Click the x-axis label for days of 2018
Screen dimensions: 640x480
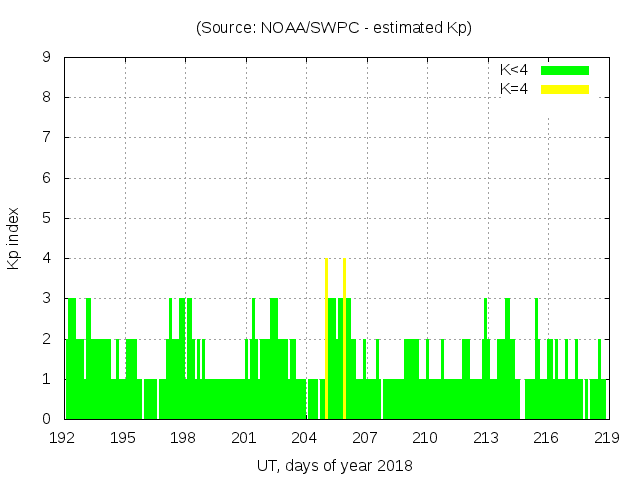(x=334, y=465)
